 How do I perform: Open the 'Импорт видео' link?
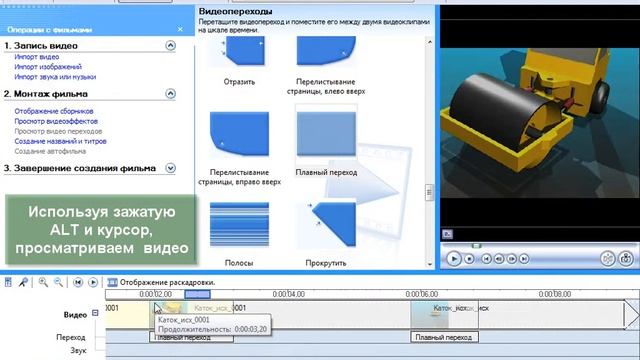pos(37,57)
